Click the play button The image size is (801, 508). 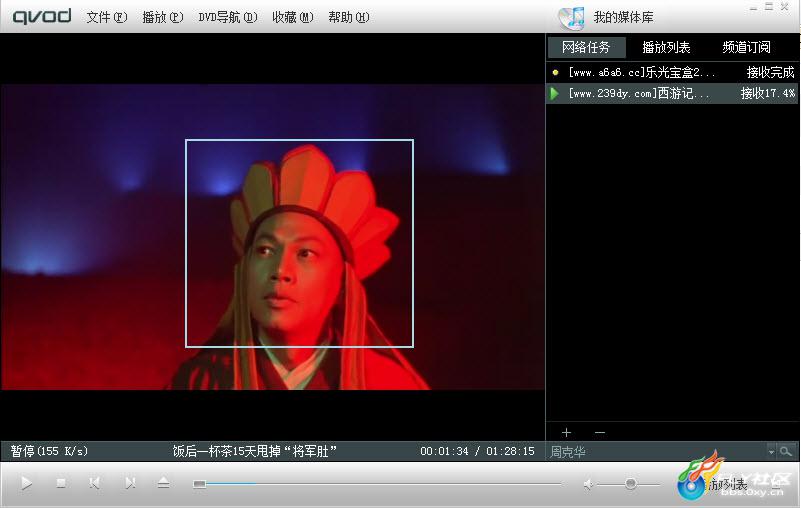[26, 483]
